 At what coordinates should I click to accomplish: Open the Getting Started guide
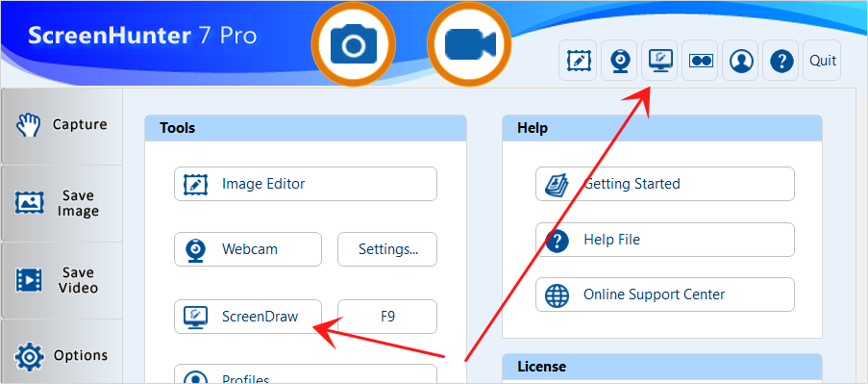(x=665, y=184)
